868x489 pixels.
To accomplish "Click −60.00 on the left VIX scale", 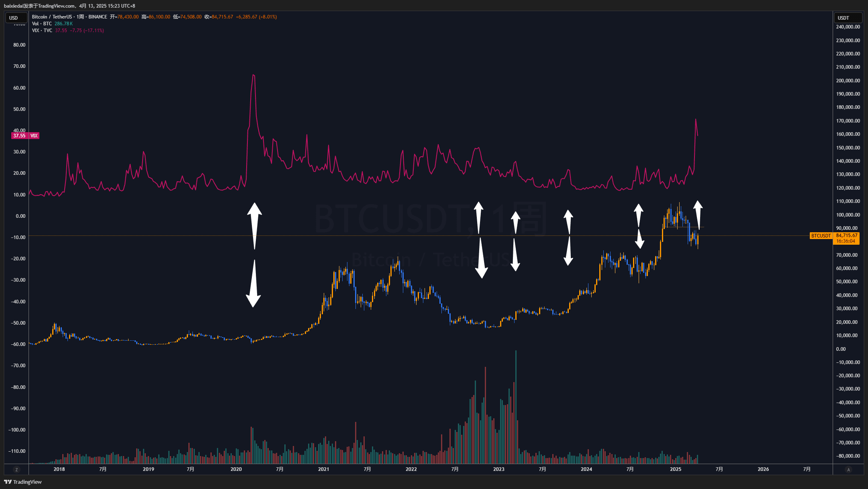I will coord(18,344).
